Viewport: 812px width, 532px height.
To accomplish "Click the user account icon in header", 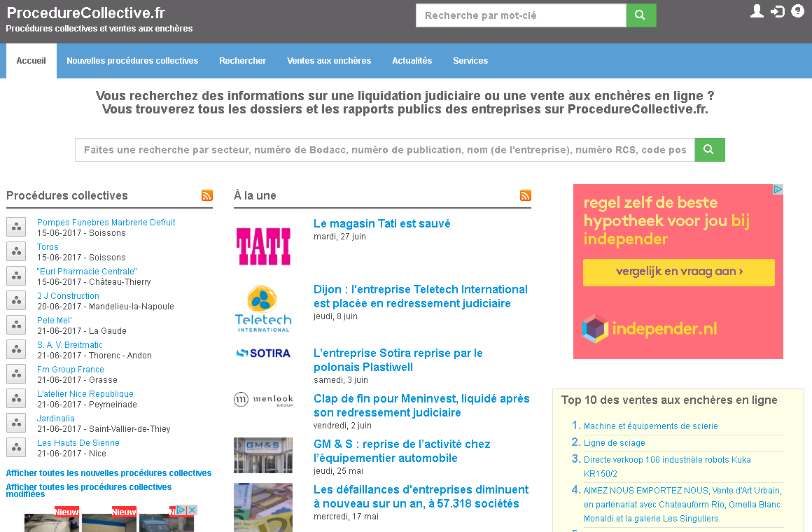I will tap(757, 11).
